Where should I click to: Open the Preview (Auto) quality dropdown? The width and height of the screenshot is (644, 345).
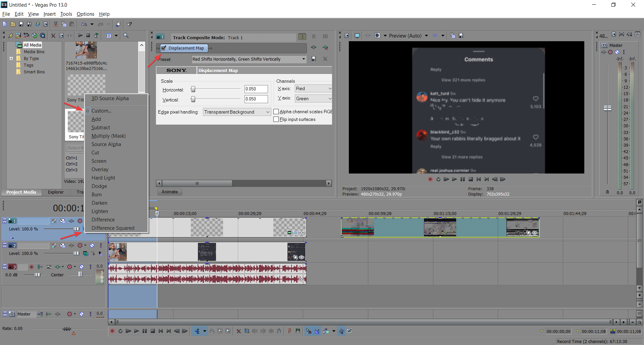[x=427, y=36]
